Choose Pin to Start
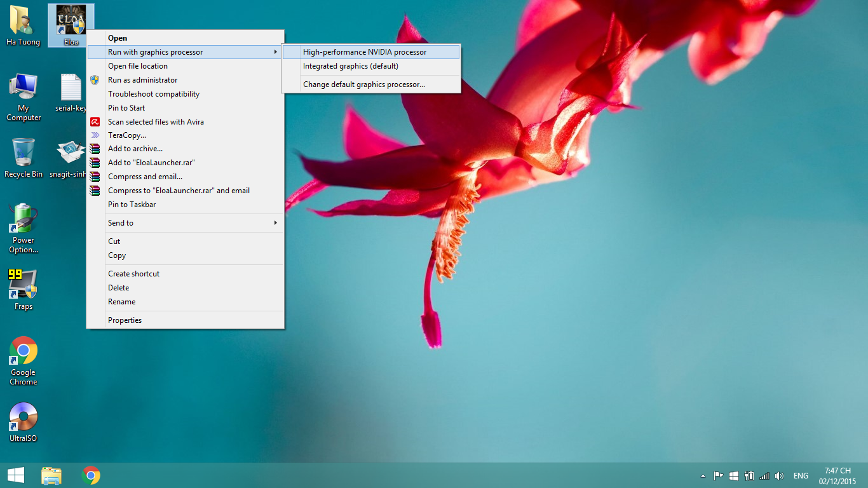Screen dimensions: 868x488 [185, 108]
